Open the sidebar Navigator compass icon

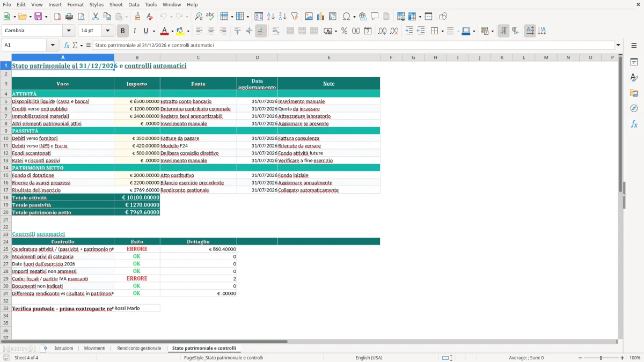pyautogui.click(x=634, y=108)
